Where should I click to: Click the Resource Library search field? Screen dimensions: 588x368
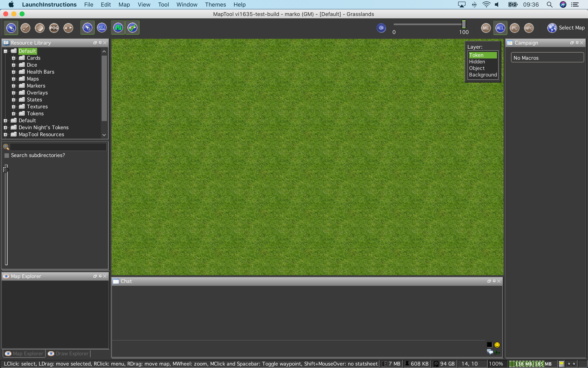pyautogui.click(x=58, y=147)
